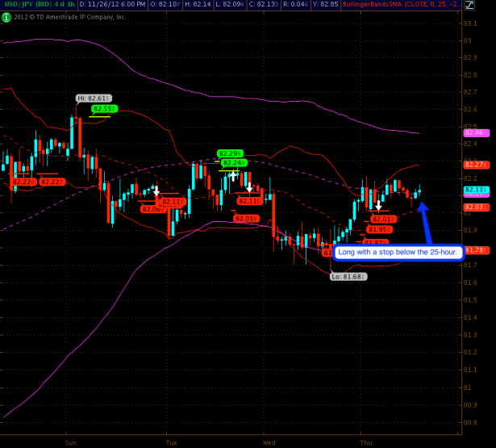
Task: Select the 'Long with a stop' annotation box
Action: [x=398, y=253]
